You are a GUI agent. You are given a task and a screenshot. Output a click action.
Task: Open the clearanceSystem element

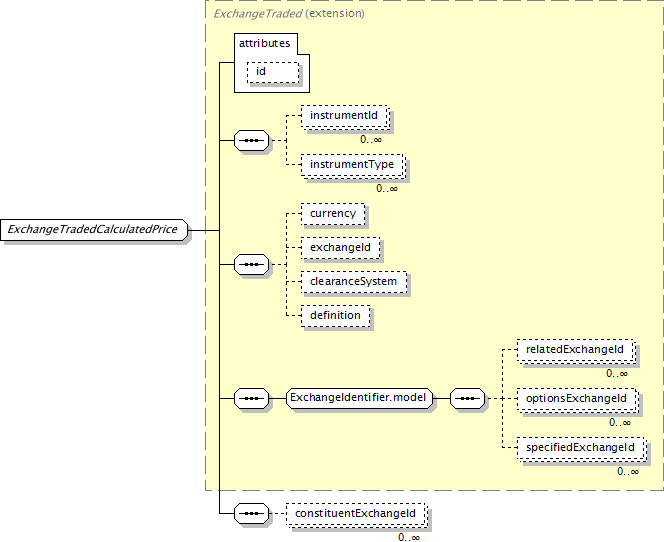[353, 282]
